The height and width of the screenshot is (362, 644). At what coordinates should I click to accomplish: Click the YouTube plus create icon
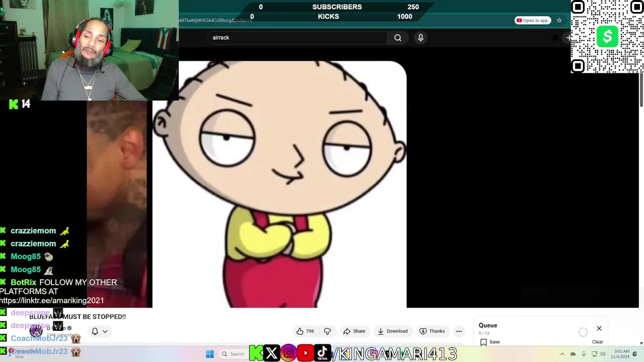[x=569, y=38]
